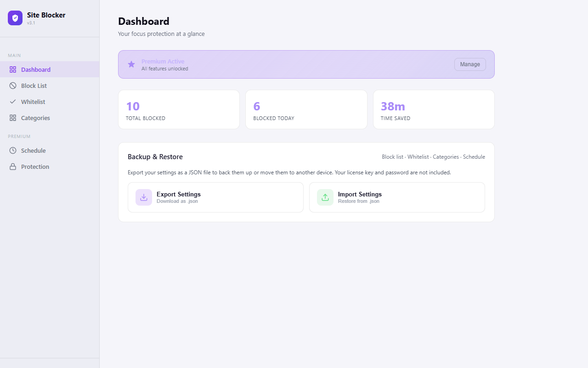Viewport: 588px width, 368px height.
Task: Go to the Whitelist section
Action: (x=50, y=102)
